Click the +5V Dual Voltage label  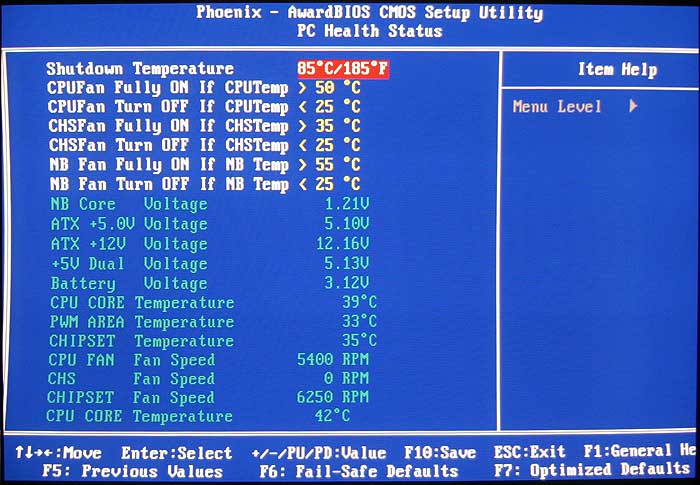(x=129, y=264)
